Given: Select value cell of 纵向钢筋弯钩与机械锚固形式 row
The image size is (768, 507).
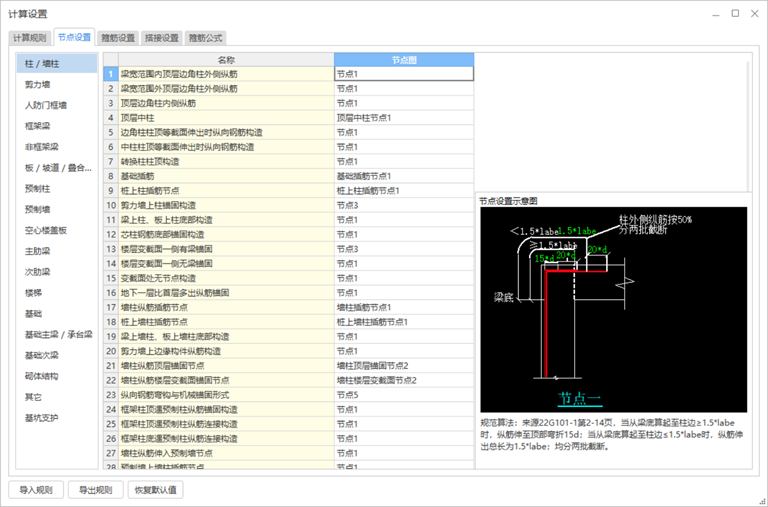Looking at the screenshot, I should pos(403,394).
